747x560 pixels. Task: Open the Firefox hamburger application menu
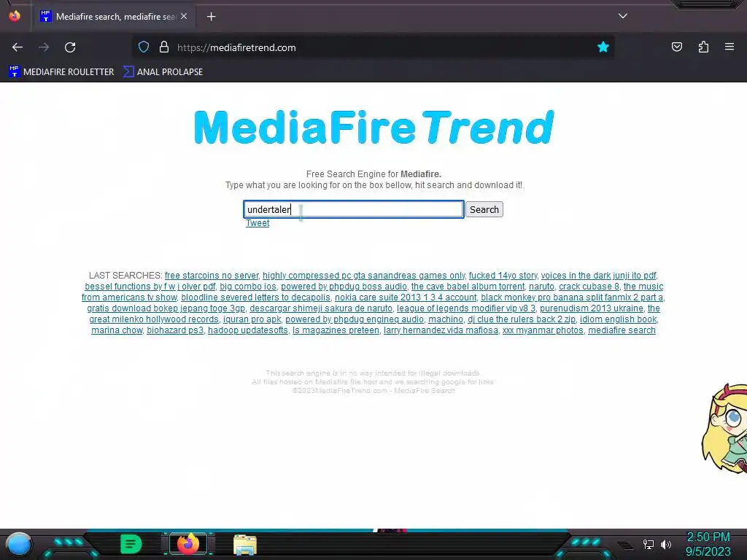(729, 47)
